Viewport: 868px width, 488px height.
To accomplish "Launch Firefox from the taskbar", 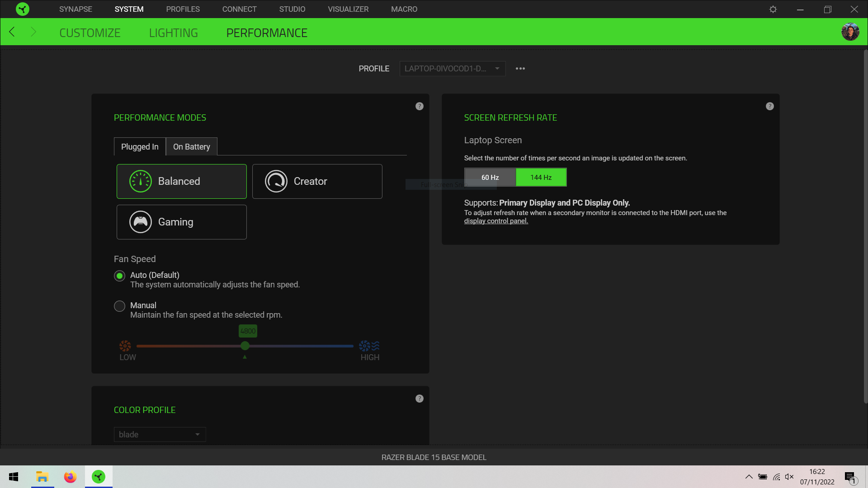I will (x=70, y=477).
